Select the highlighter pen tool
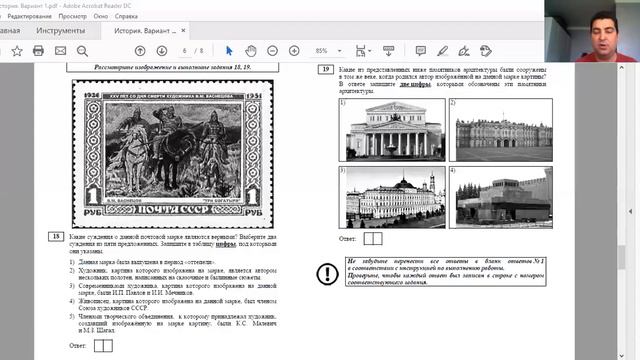 pos(442,51)
